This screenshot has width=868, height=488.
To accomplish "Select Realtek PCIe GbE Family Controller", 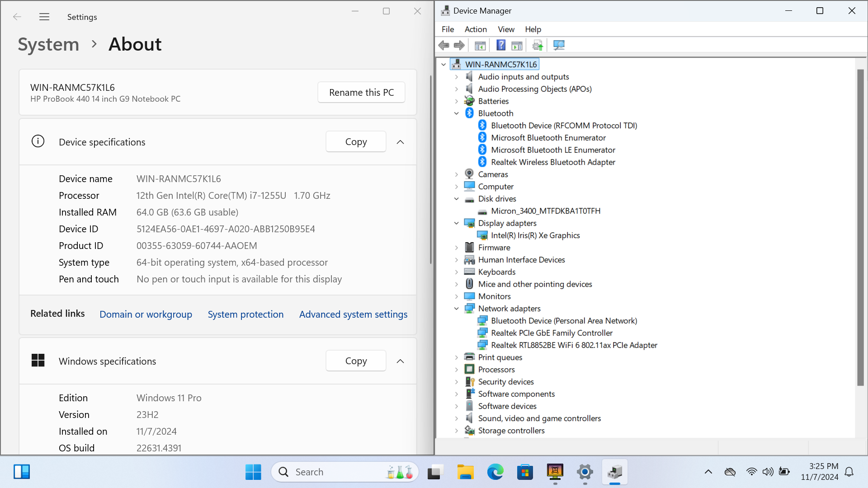I will pos(552,333).
